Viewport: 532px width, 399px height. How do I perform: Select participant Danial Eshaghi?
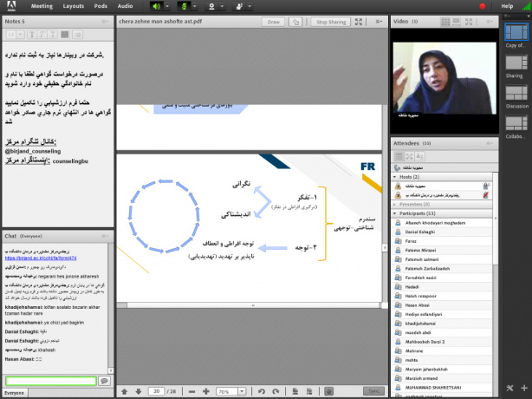tap(442, 232)
